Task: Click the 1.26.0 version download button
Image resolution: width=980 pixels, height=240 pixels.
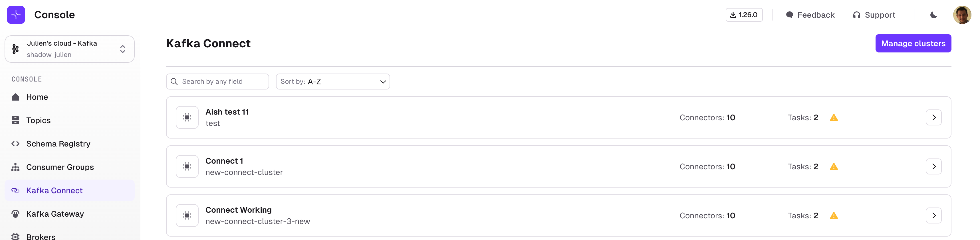Action: pyautogui.click(x=744, y=15)
